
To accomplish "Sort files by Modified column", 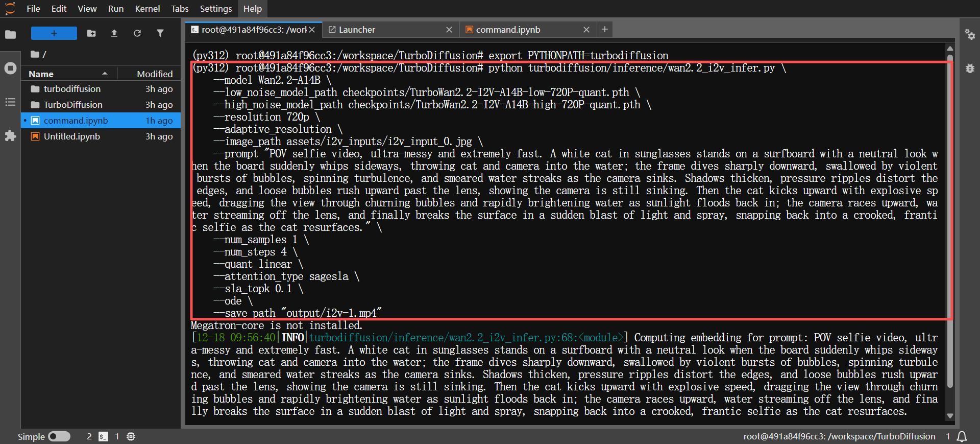I will pyautogui.click(x=154, y=74).
